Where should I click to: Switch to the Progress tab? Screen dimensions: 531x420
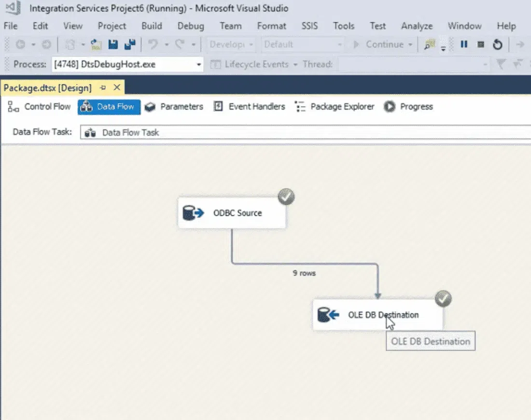[408, 107]
